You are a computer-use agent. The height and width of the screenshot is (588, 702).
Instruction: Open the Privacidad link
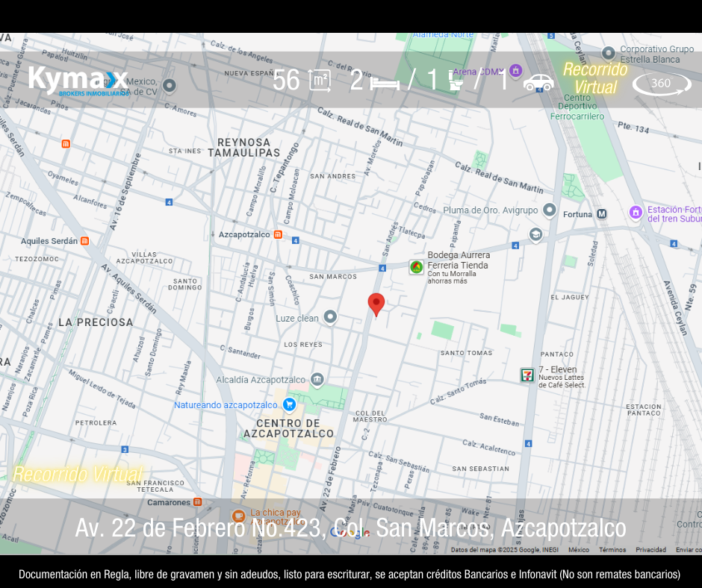pos(650,549)
